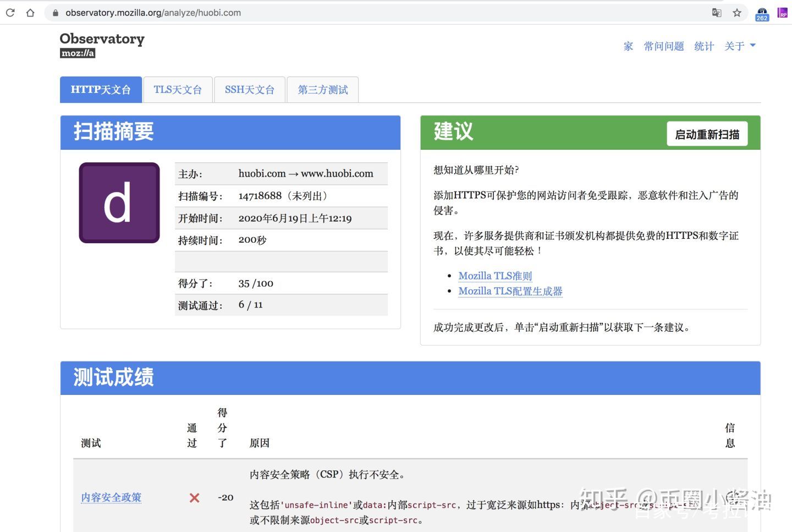
Task: Click the 通过 column header
Action: [192, 435]
